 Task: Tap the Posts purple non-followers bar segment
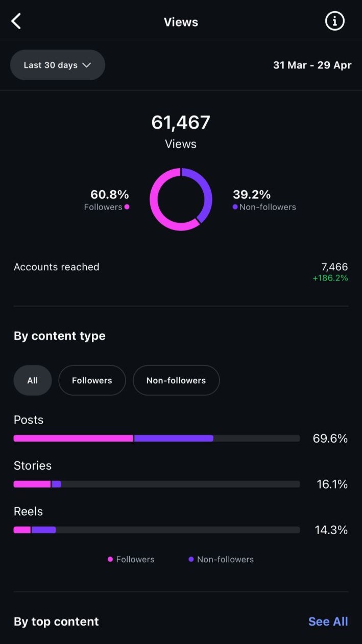(174, 439)
